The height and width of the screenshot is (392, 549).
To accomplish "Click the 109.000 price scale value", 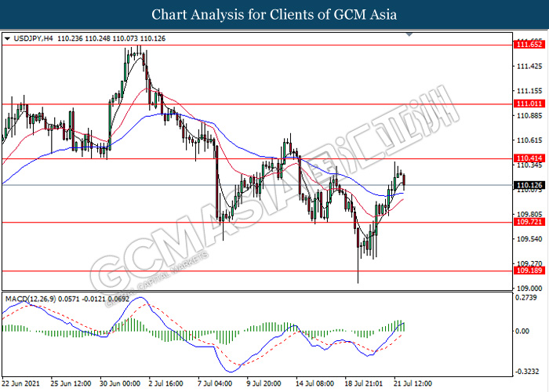I will tap(529, 289).
